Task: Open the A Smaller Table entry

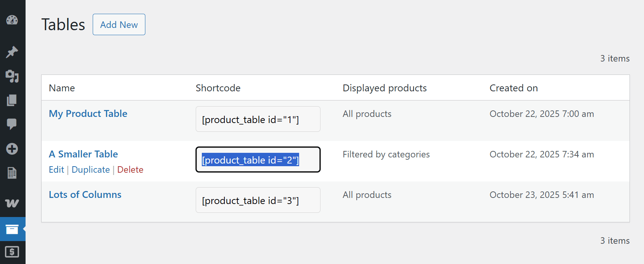Action: [83, 154]
